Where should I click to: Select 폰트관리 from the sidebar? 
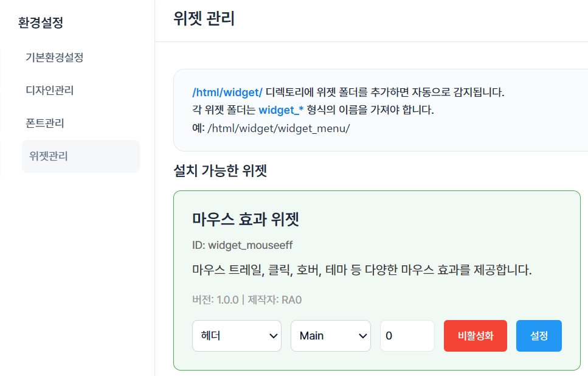coord(44,124)
